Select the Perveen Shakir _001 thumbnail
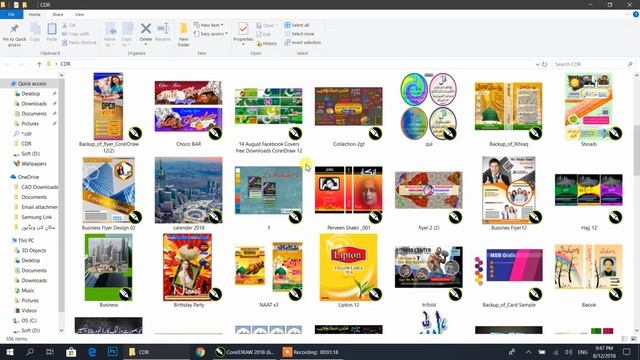Viewport: 640px width, 360px height. click(349, 190)
